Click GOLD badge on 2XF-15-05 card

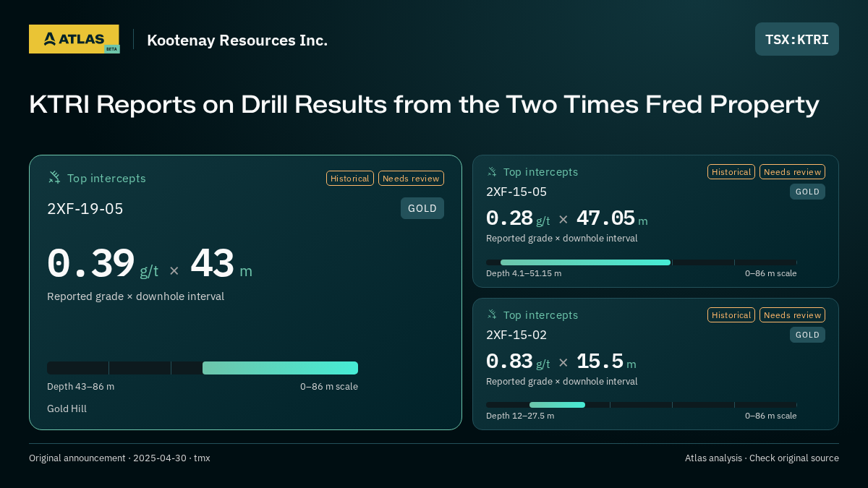point(807,192)
